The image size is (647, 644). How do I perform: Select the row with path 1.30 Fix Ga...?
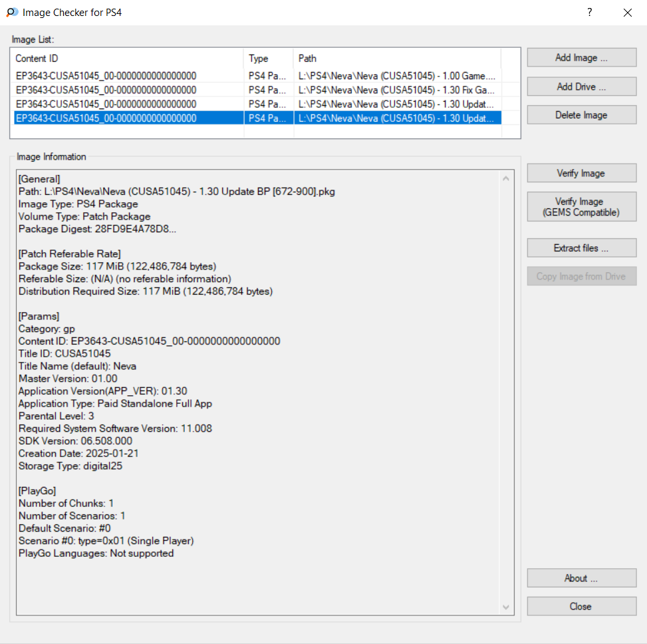[x=257, y=90]
